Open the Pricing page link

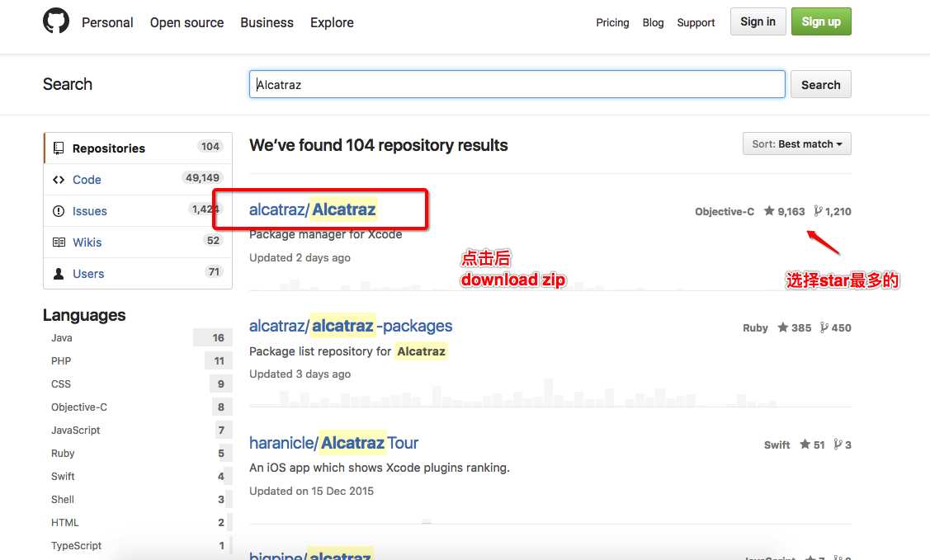tap(612, 22)
